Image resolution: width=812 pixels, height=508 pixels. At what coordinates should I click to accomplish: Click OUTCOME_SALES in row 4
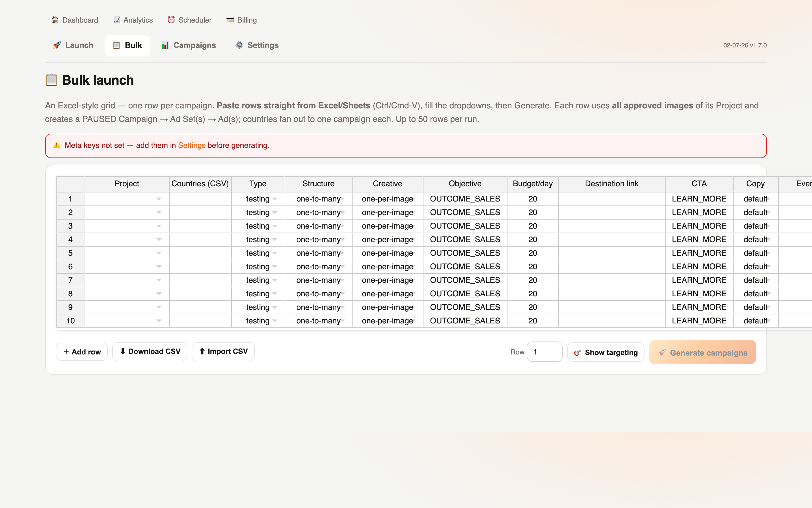click(x=465, y=240)
